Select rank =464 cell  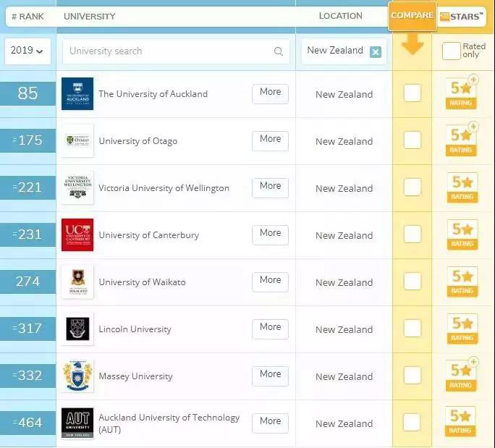(27, 423)
